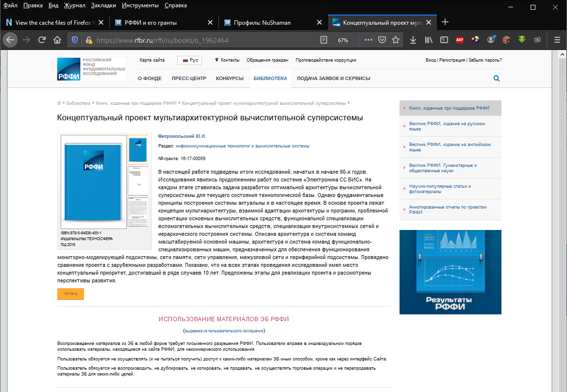This screenshot has width=567, height=392.
Task: Open page actions three-dot menu
Action: pyautogui.click(x=368, y=40)
